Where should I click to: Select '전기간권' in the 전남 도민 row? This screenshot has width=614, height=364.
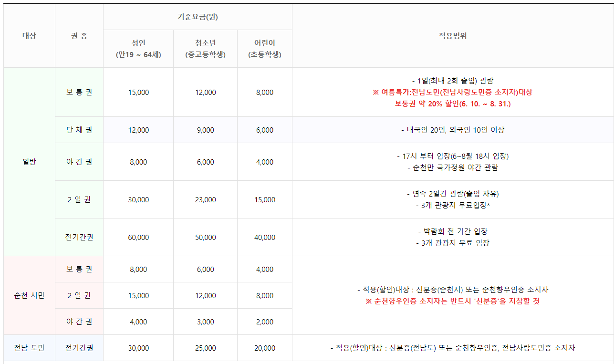pyautogui.click(x=79, y=348)
